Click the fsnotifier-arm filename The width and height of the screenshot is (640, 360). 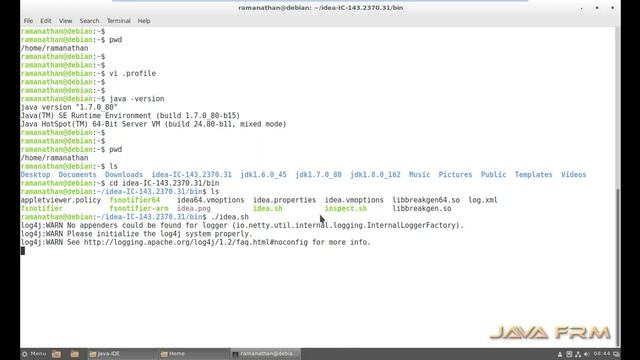(x=139, y=209)
